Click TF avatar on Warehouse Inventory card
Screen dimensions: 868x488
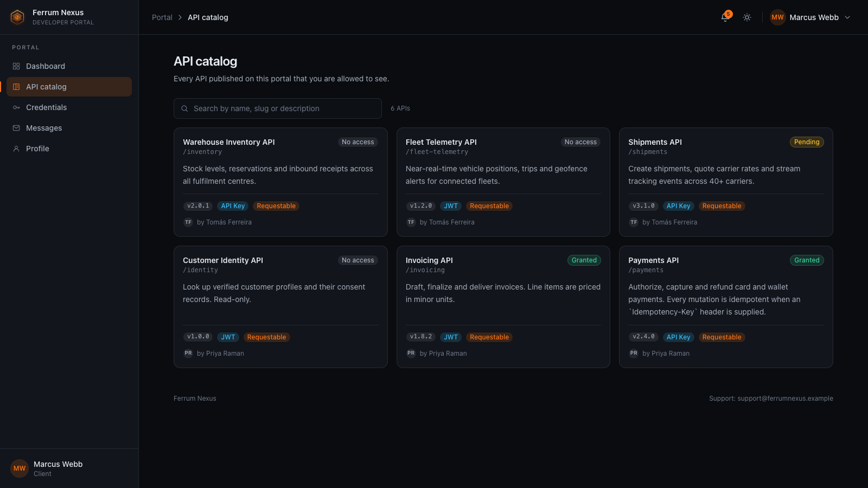[x=188, y=222]
